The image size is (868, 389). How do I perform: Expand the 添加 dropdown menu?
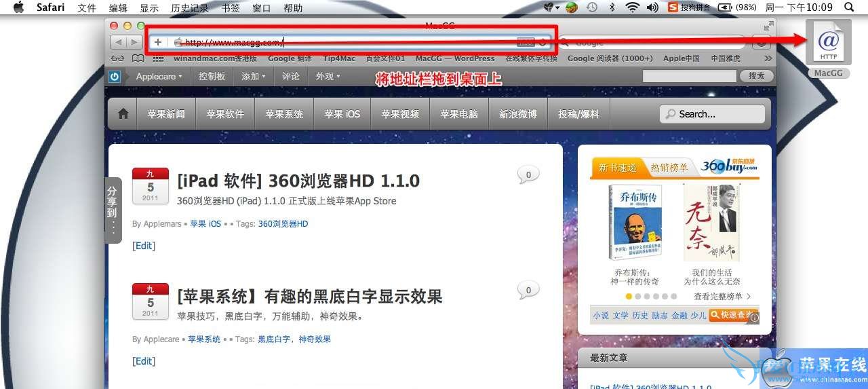252,77
